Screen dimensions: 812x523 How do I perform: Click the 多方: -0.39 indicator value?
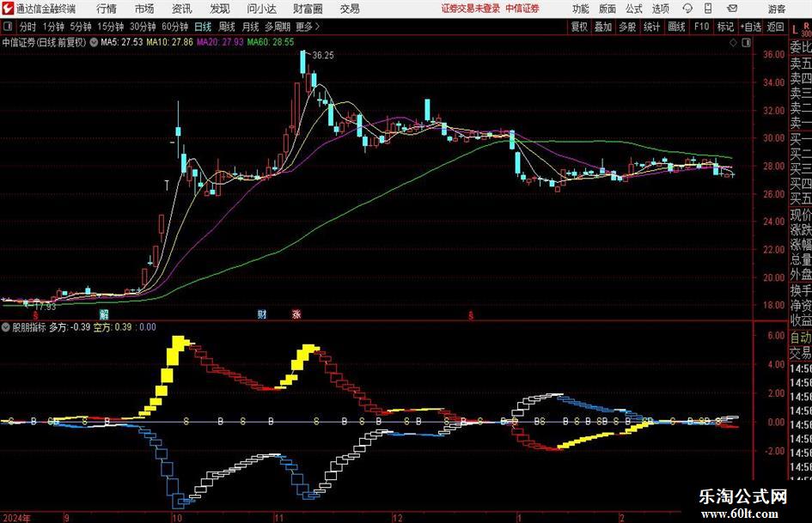[70, 327]
